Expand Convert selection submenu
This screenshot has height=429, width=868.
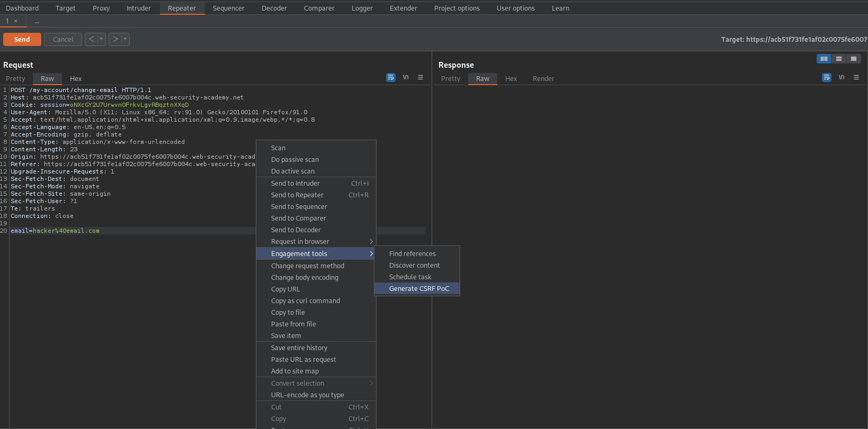click(x=316, y=384)
